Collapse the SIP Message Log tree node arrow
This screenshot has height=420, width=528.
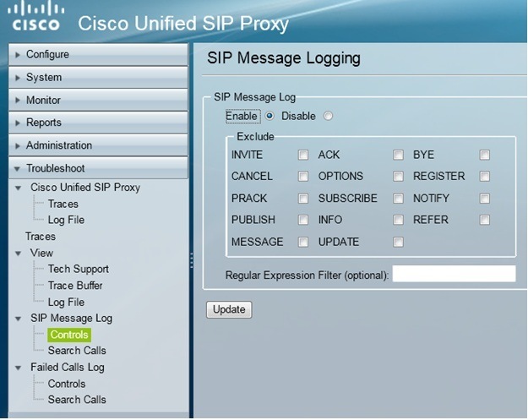tap(19, 319)
